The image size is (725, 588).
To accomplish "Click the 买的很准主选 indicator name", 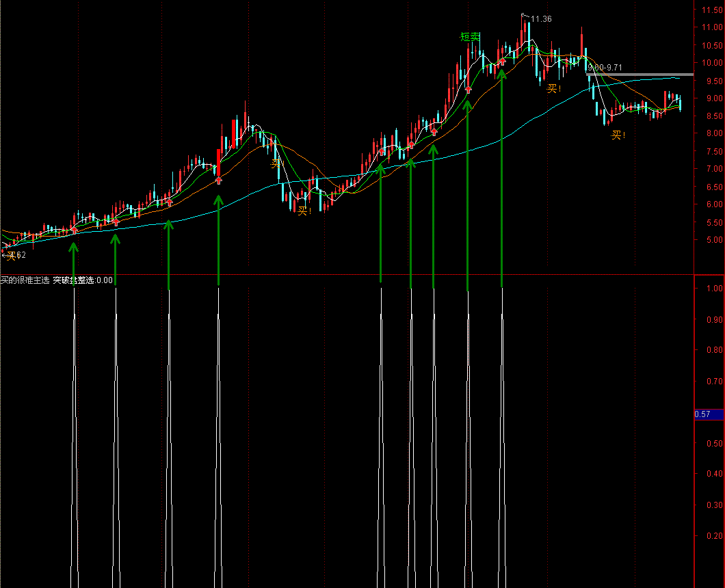I will point(25,280).
